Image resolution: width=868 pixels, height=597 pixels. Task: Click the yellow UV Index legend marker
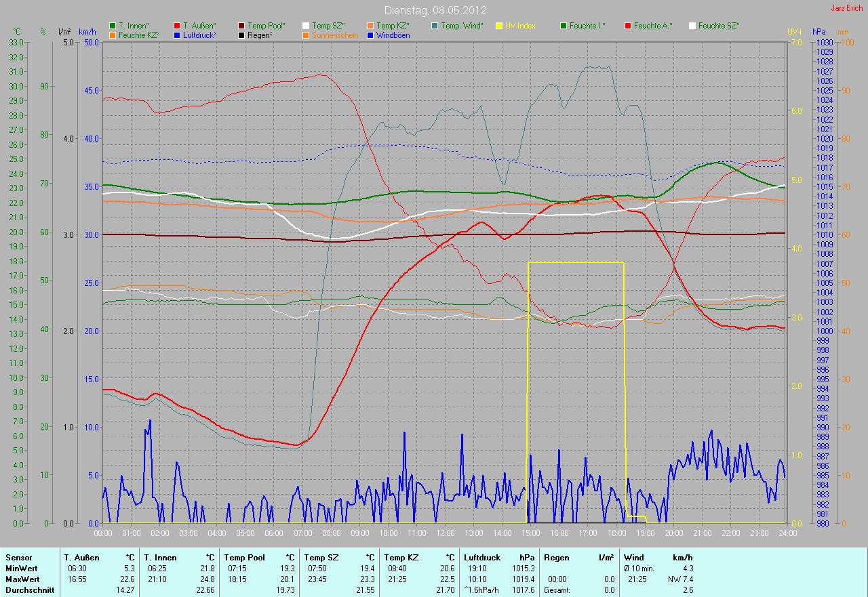[x=499, y=26]
